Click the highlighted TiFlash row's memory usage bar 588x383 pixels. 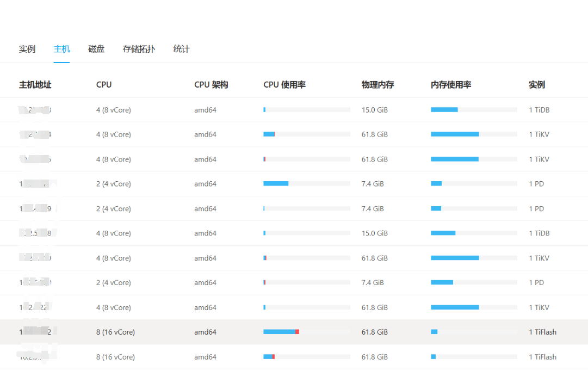[474, 332]
